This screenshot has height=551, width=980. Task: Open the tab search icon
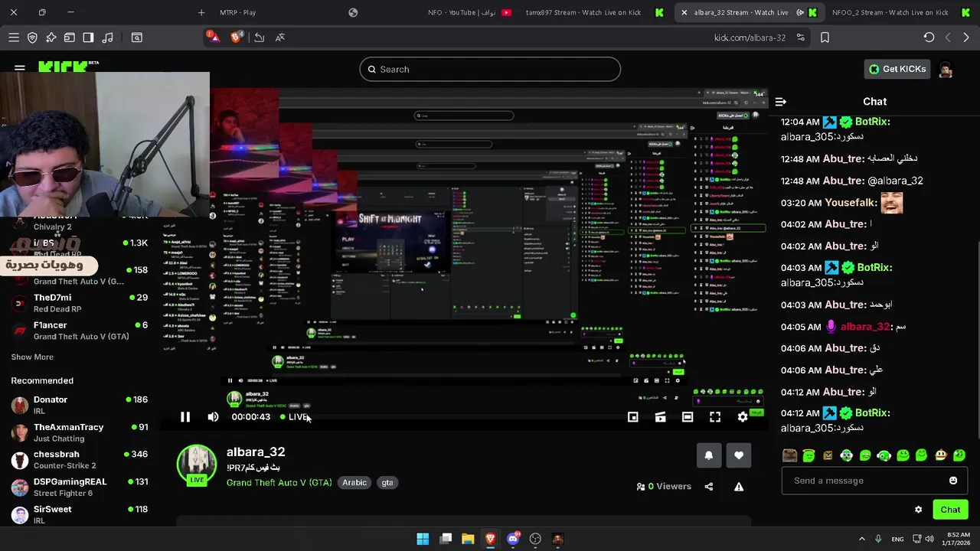click(137, 37)
